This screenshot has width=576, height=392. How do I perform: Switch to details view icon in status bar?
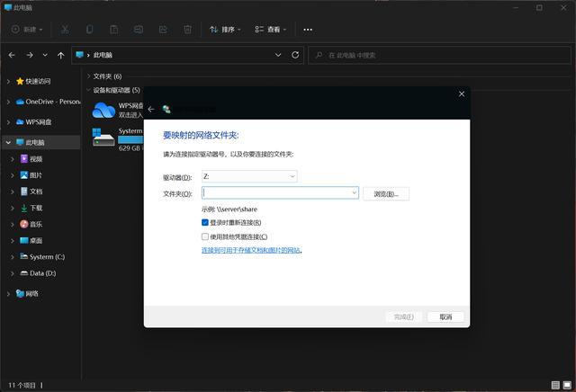tap(555, 385)
